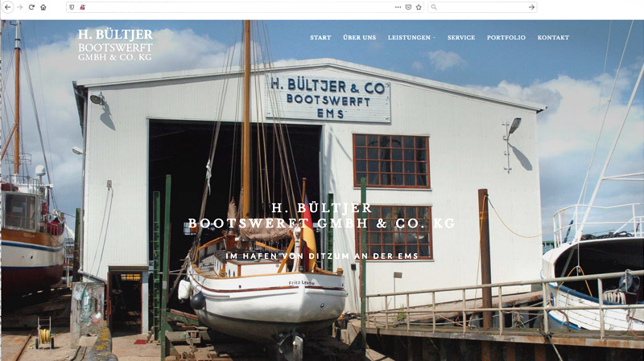Image resolution: width=644 pixels, height=361 pixels.
Task: Click the hero heading H. Bültjer Bootswerft GmbH
Action: [x=321, y=215]
